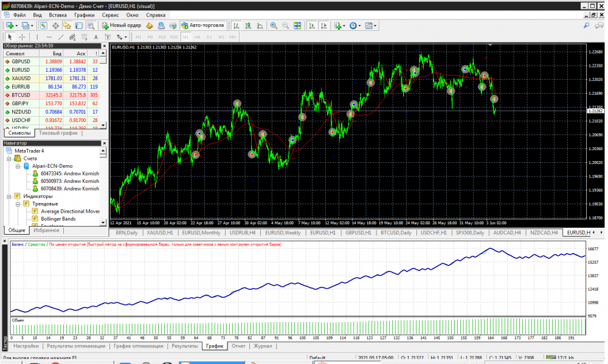Zoom in on the chart
The width and height of the screenshot is (608, 364).
[274, 26]
